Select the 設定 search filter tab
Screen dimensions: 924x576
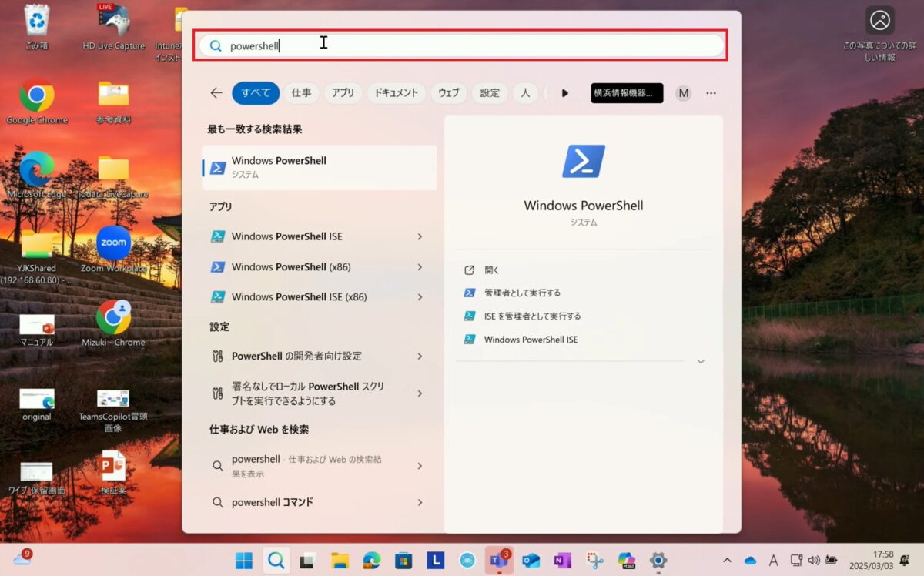[x=487, y=92]
